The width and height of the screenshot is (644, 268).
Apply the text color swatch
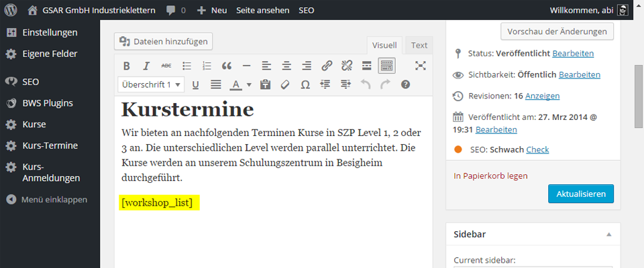tap(235, 84)
